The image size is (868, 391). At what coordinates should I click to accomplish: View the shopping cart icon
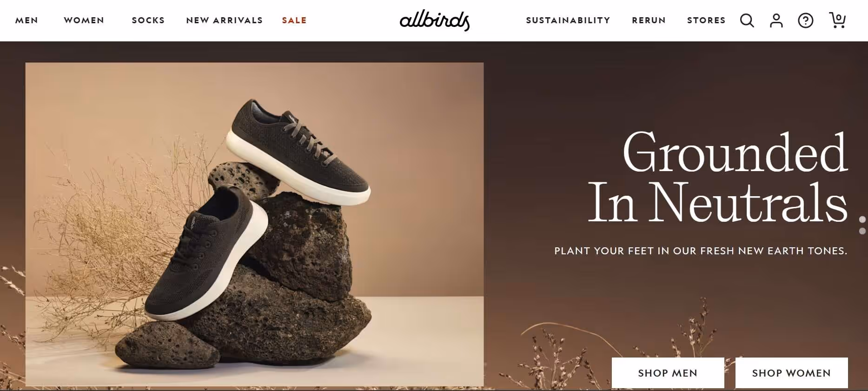click(x=837, y=20)
